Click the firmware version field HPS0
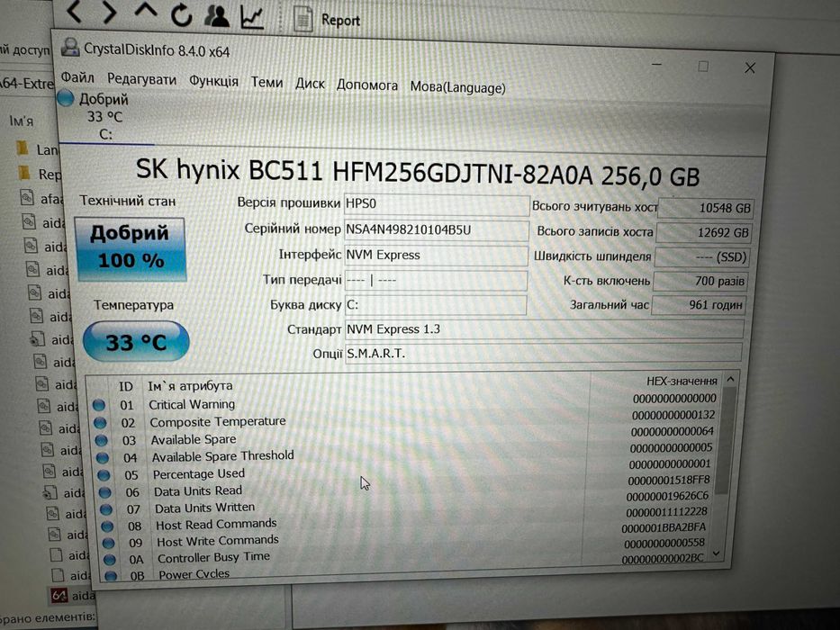The image size is (840, 630). pyautogui.click(x=436, y=204)
